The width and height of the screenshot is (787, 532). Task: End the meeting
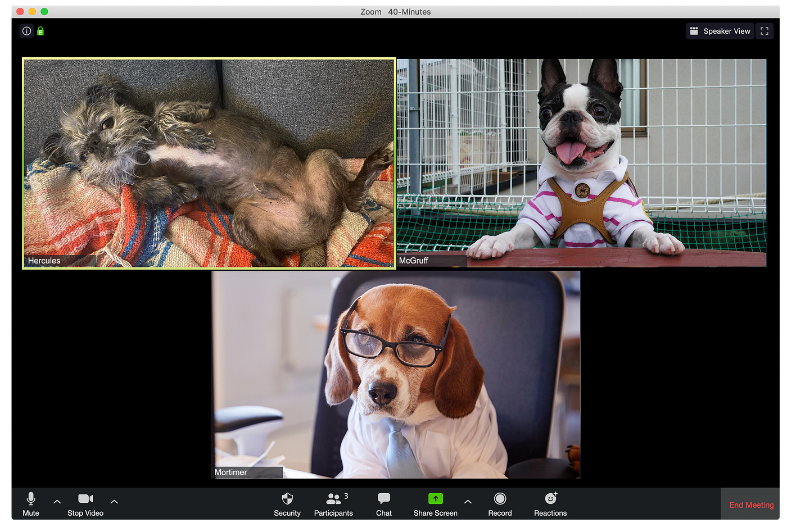tap(750, 504)
